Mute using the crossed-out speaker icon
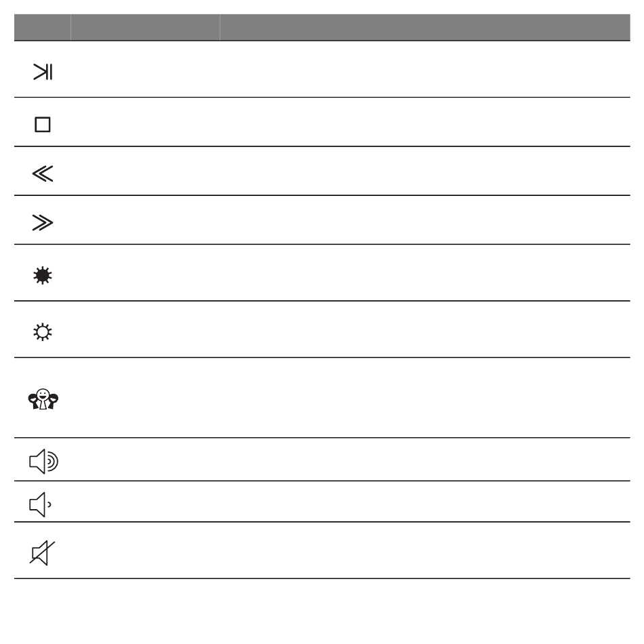 (x=42, y=552)
